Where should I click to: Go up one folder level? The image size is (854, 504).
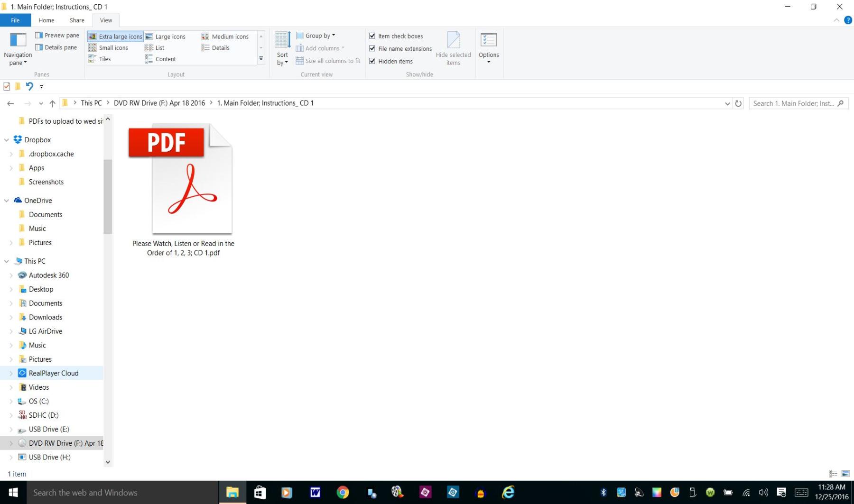coord(52,103)
